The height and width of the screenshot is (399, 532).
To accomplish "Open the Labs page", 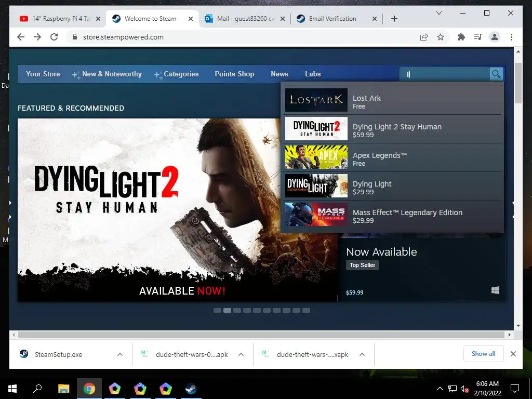I will coord(312,74).
